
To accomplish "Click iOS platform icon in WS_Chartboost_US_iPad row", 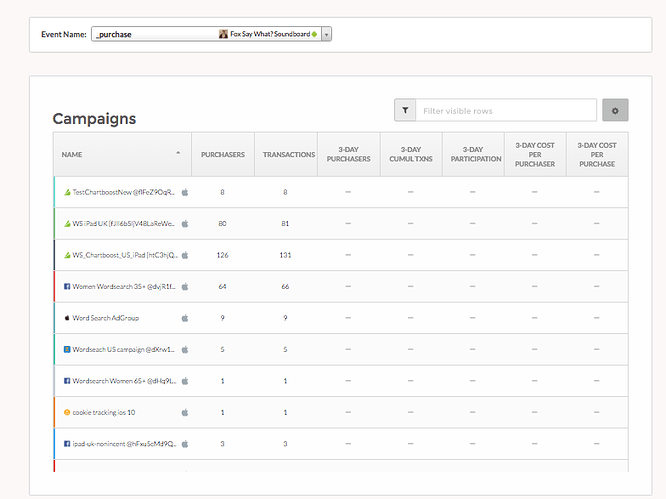I will 185,255.
